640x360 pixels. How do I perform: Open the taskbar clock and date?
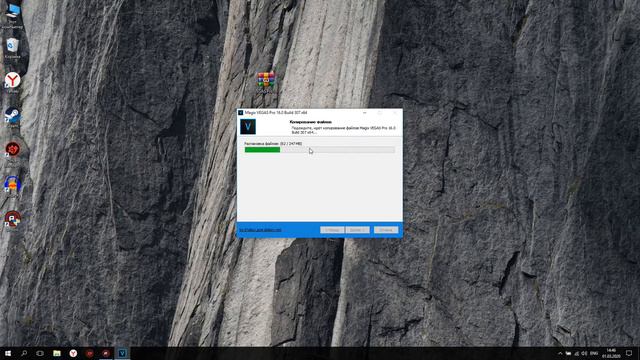(611, 353)
